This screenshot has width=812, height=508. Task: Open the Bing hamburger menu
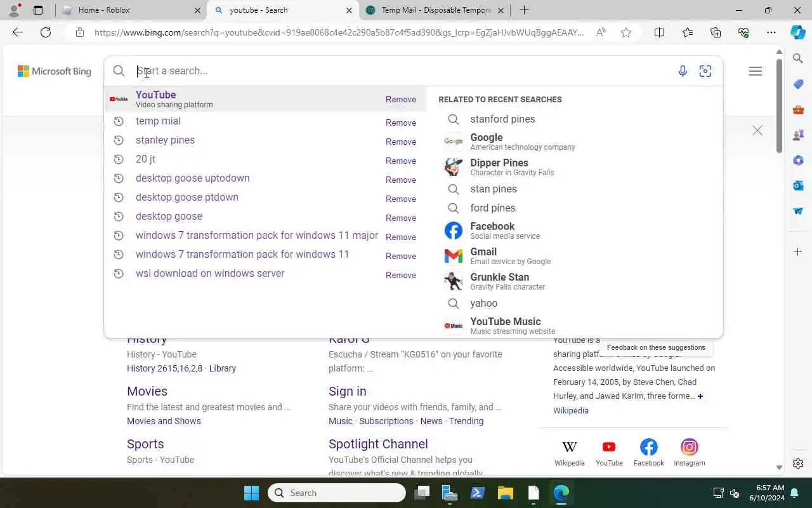click(756, 71)
